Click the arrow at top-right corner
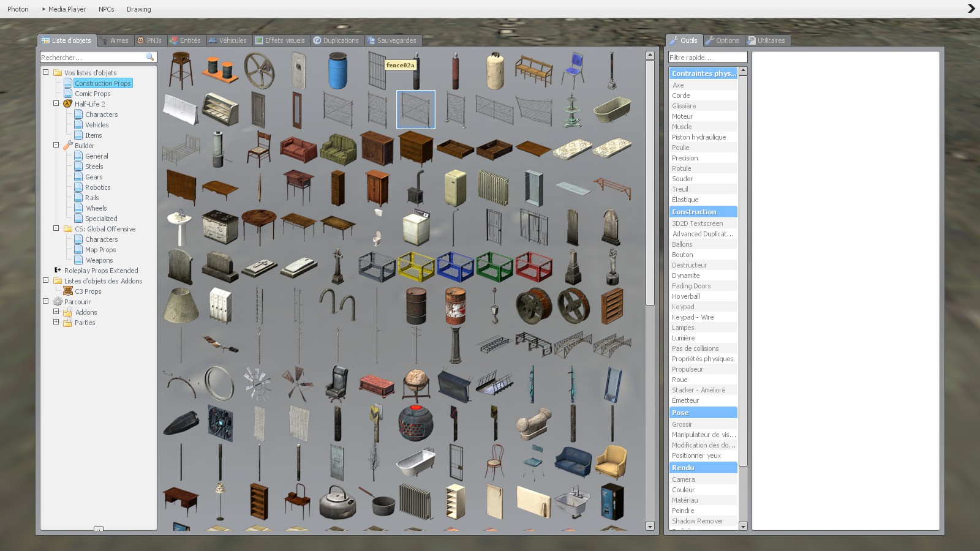Image resolution: width=980 pixels, height=551 pixels. tap(971, 9)
